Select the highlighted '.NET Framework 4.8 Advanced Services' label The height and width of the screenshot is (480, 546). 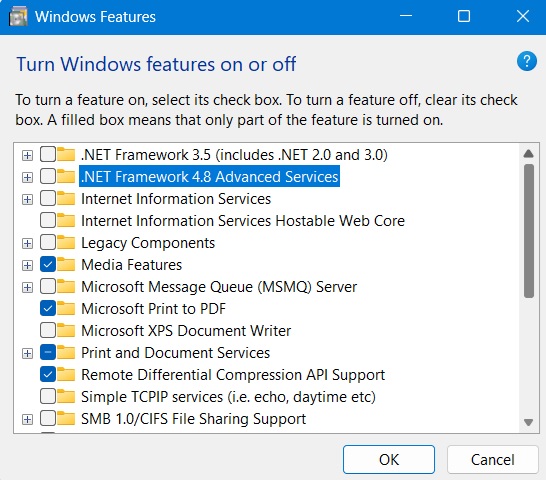(210, 177)
